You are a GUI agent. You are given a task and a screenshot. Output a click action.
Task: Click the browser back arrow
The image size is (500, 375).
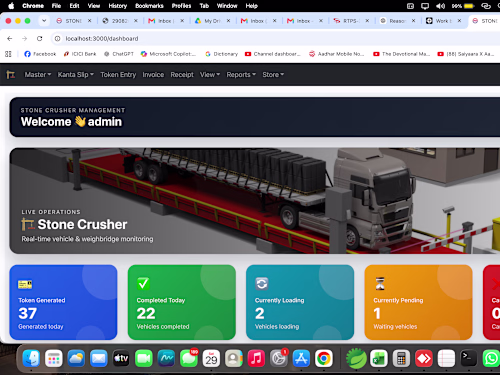[10, 39]
